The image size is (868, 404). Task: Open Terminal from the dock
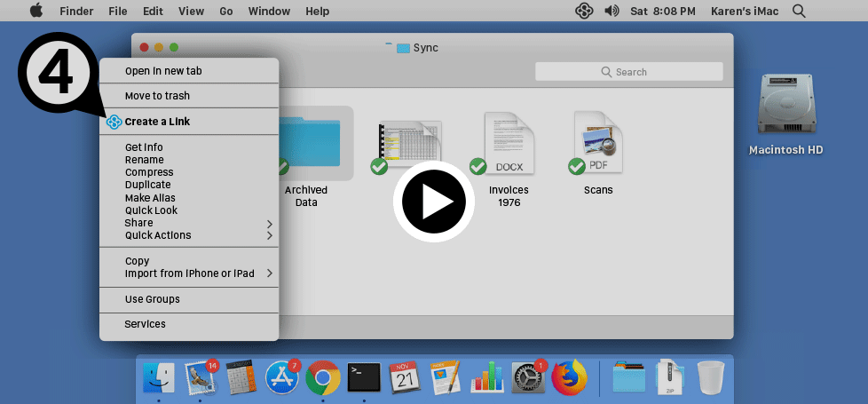coord(364,377)
